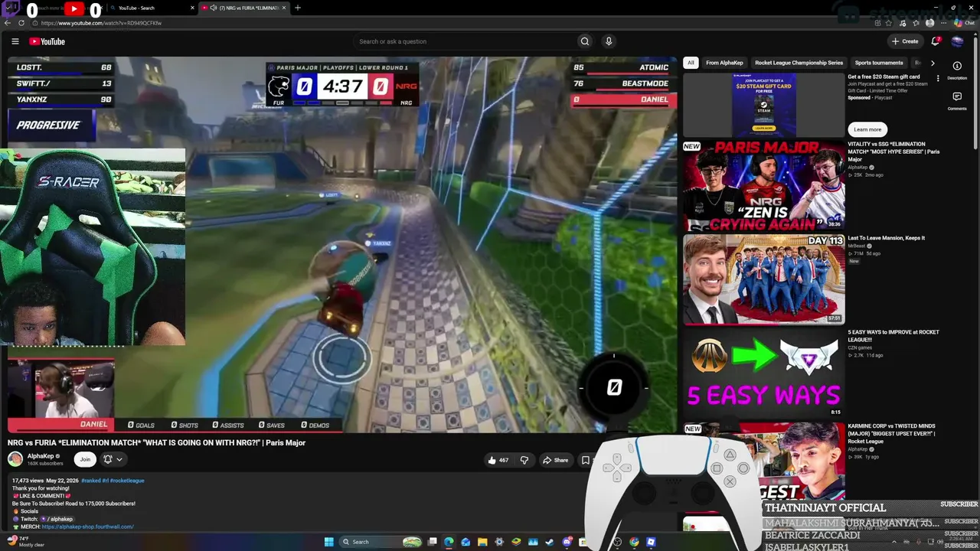The image size is (980, 551).
Task: Open AlphaKep channel avatar
Action: click(15, 459)
